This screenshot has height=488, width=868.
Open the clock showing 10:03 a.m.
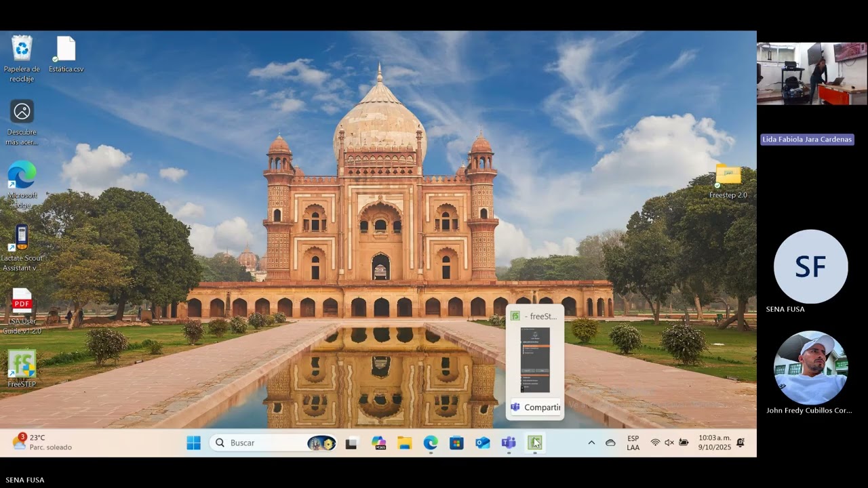[x=715, y=443]
